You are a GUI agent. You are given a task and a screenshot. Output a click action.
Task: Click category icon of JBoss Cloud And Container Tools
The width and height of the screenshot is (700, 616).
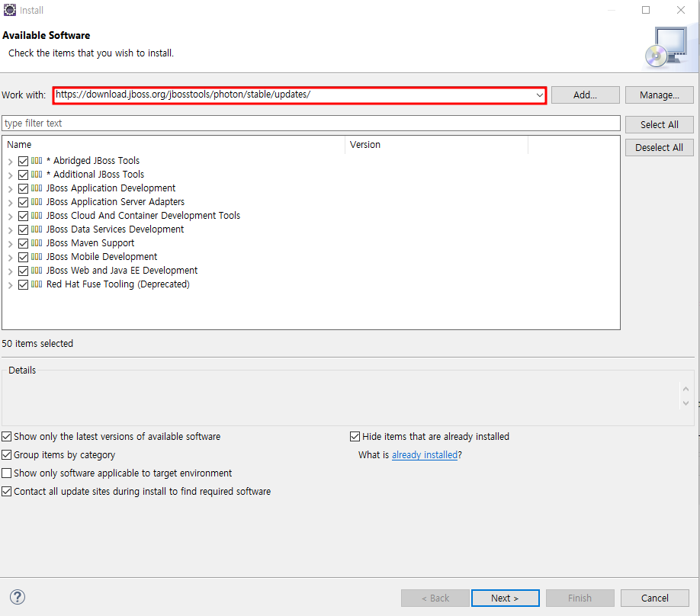[x=37, y=216]
